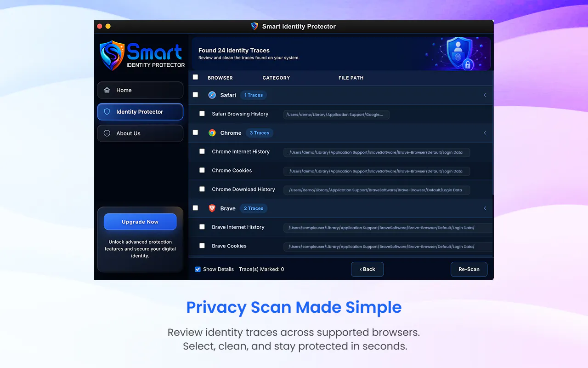Click the CATEGORY column header
Viewport: 588px width, 368px height.
(x=276, y=78)
